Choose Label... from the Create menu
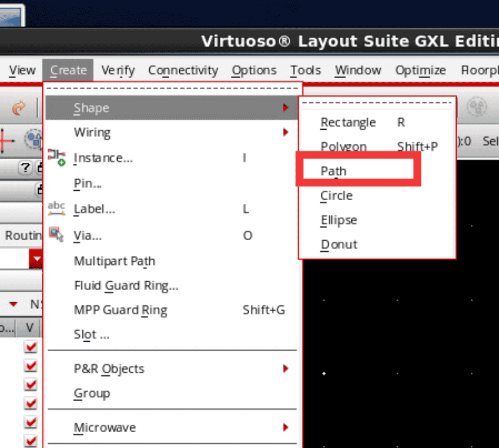Viewport: 499px width, 448px height. coord(171,209)
